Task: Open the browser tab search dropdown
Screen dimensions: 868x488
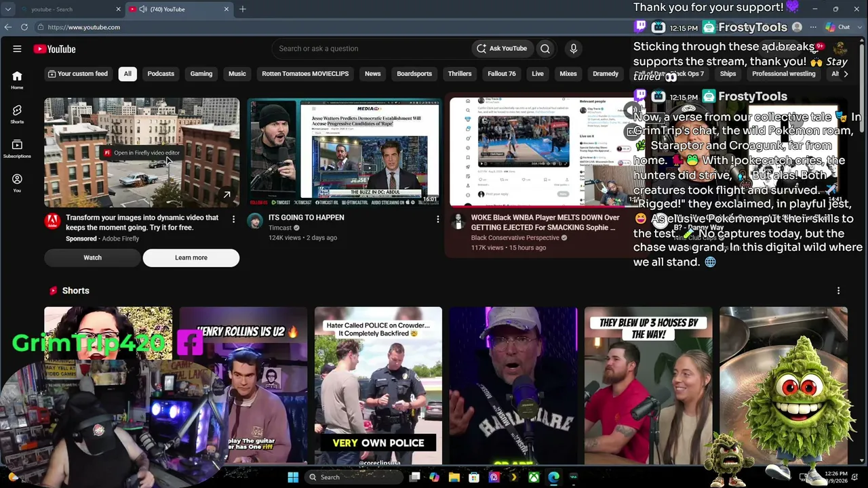Action: point(8,9)
